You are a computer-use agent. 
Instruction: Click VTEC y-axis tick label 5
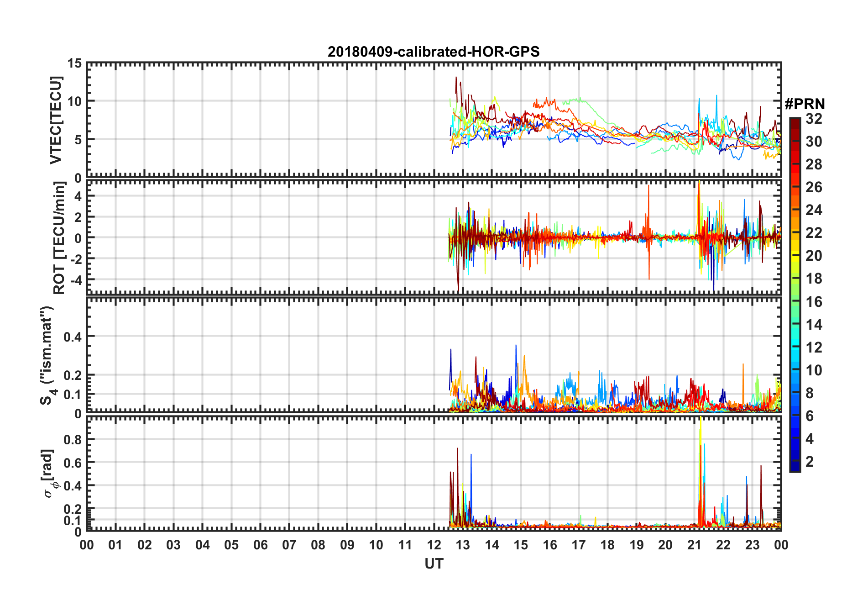coord(78,140)
